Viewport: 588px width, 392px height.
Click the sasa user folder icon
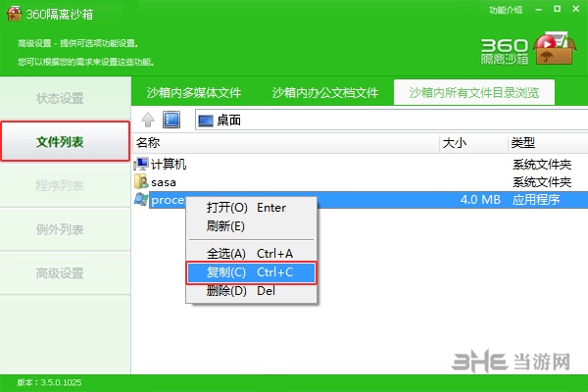pyautogui.click(x=141, y=182)
